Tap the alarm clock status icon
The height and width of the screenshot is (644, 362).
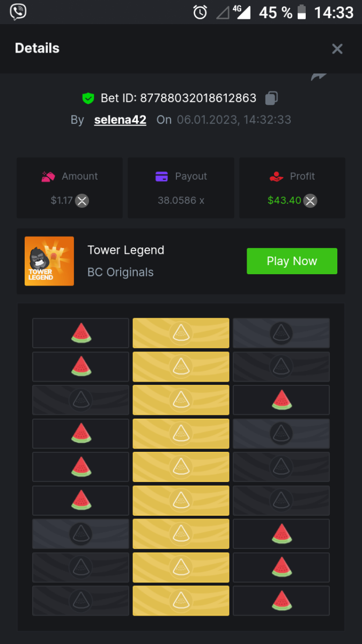coord(200,12)
